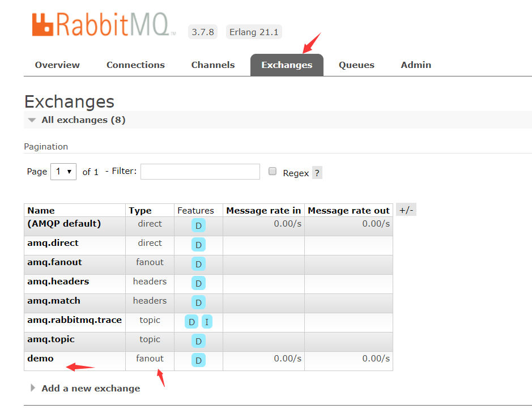Viewport: 532px width, 409px height.
Task: Click the topic type of amq.topic
Action: point(150,339)
